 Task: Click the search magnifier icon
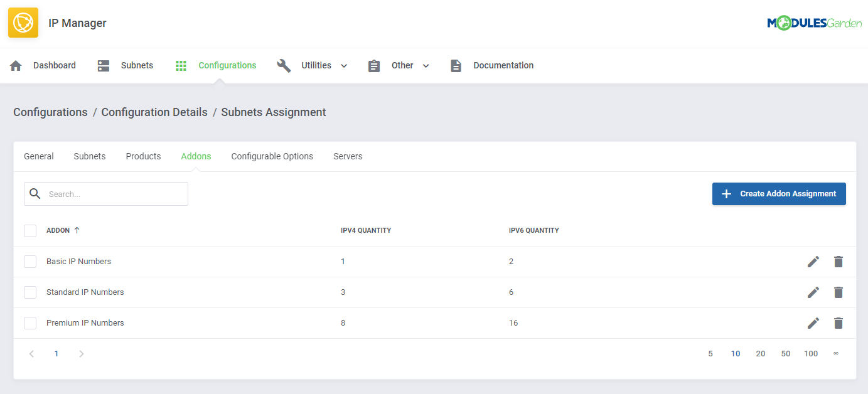[x=35, y=193]
